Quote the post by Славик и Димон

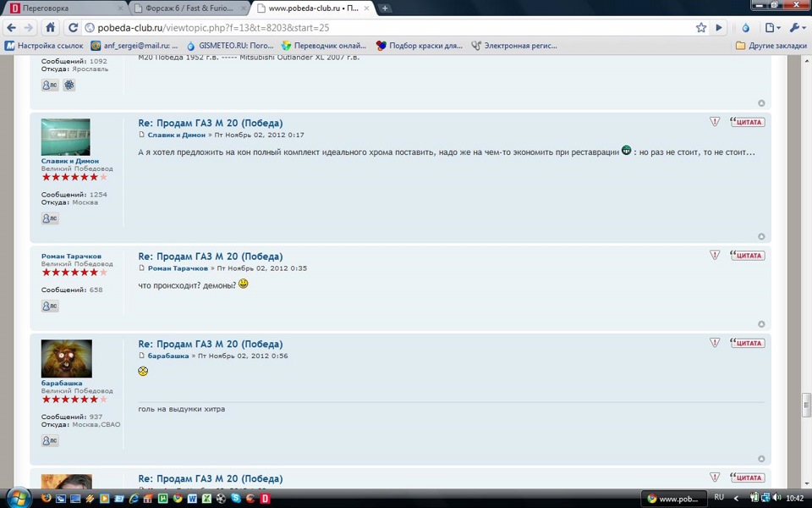pyautogui.click(x=747, y=122)
